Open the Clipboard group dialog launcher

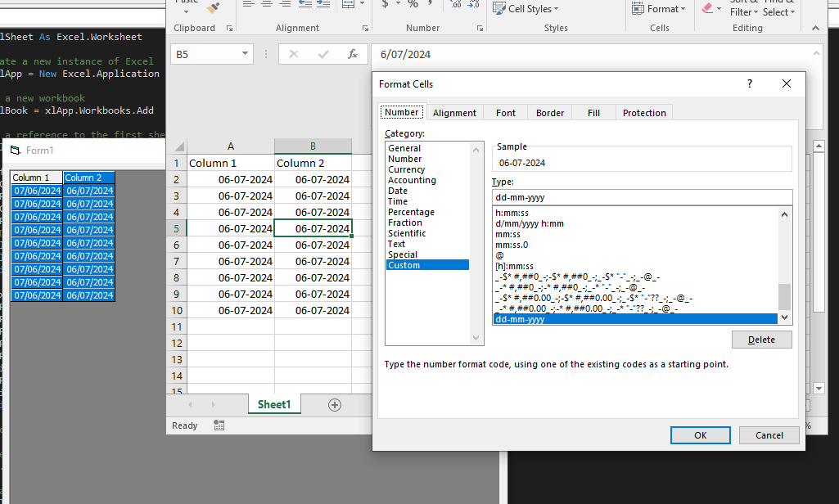229,29
